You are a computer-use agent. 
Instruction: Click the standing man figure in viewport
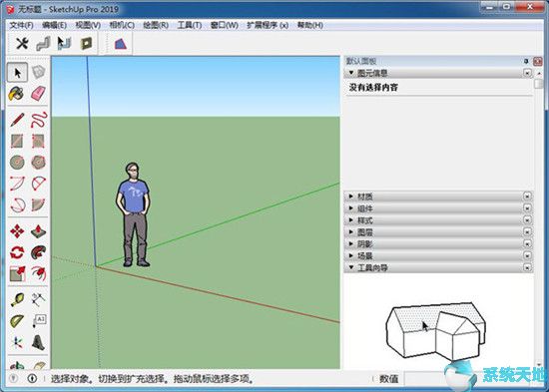[x=133, y=214]
